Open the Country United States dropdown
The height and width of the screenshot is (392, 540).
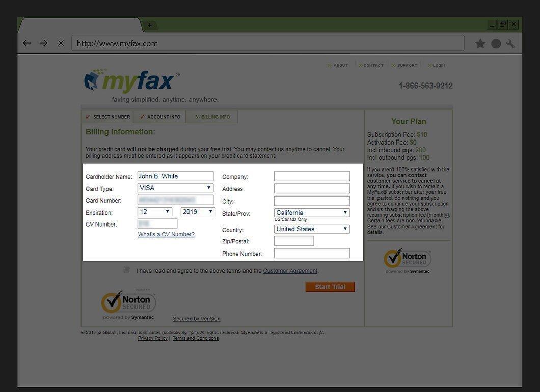312,229
